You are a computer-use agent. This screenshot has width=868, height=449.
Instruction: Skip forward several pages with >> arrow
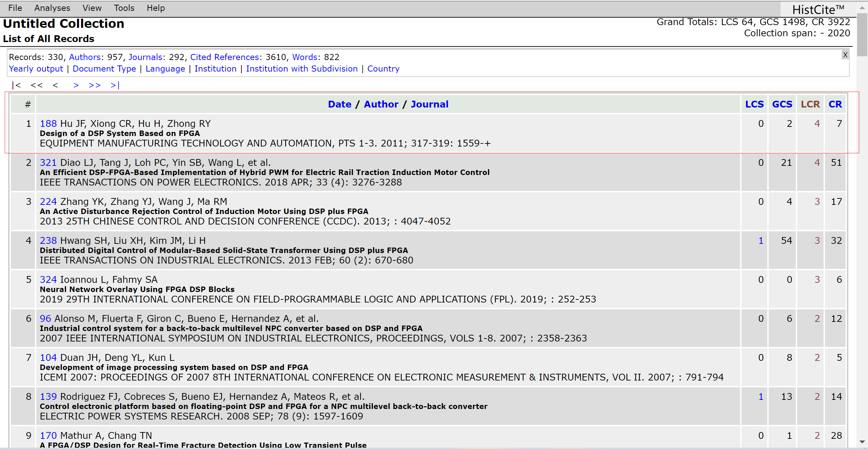pos(95,85)
